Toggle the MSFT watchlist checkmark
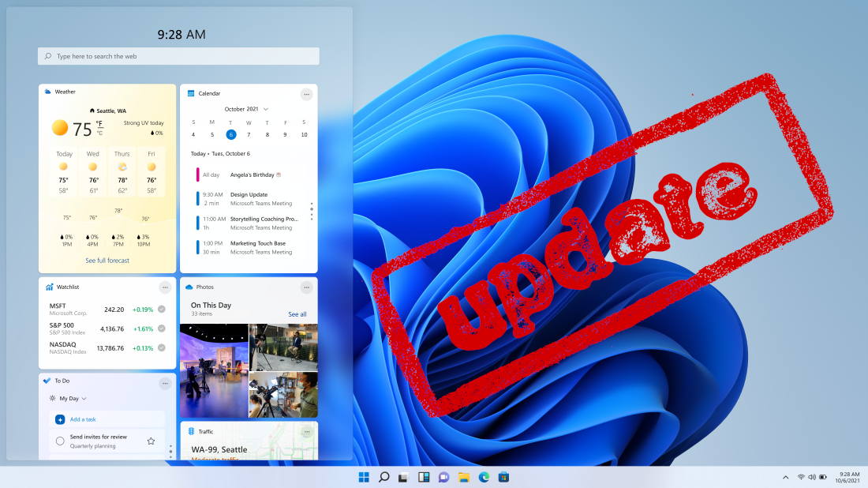This screenshot has width=868, height=488. [162, 309]
